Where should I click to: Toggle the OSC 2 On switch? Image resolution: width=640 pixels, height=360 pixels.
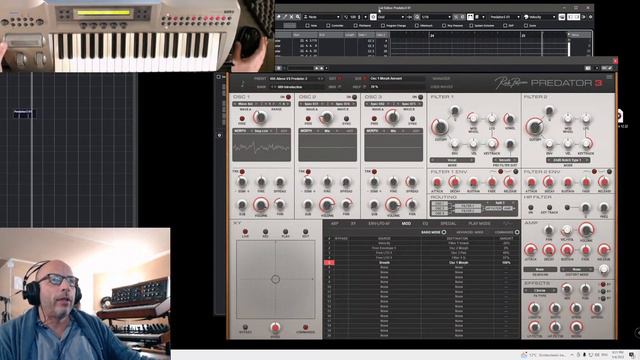pos(354,97)
